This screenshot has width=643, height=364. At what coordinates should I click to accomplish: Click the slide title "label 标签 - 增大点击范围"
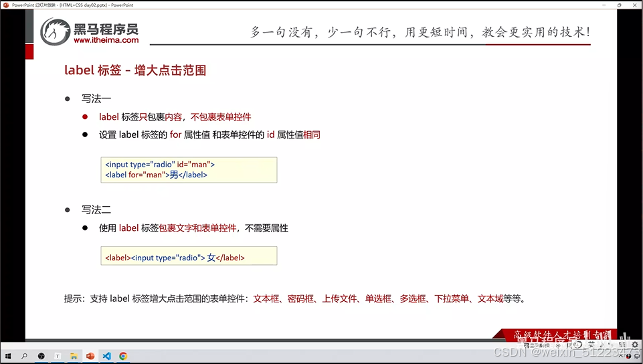pyautogui.click(x=135, y=70)
